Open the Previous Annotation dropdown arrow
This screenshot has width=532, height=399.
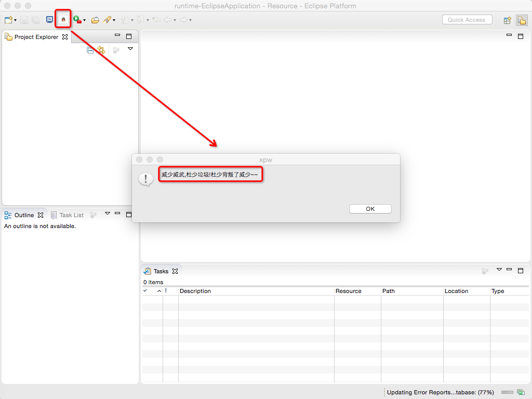148,20
